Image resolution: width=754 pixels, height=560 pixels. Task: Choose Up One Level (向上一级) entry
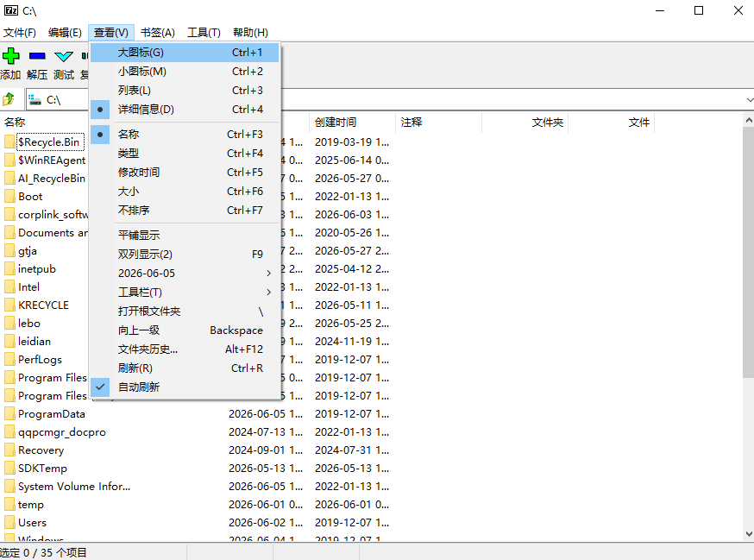185,330
